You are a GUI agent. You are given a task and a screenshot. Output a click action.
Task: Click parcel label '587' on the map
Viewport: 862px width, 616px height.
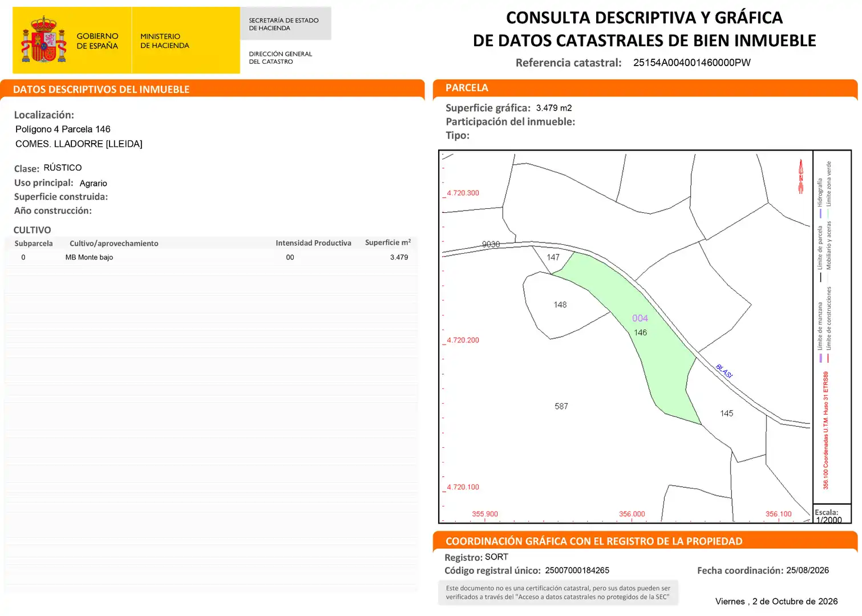tap(561, 407)
